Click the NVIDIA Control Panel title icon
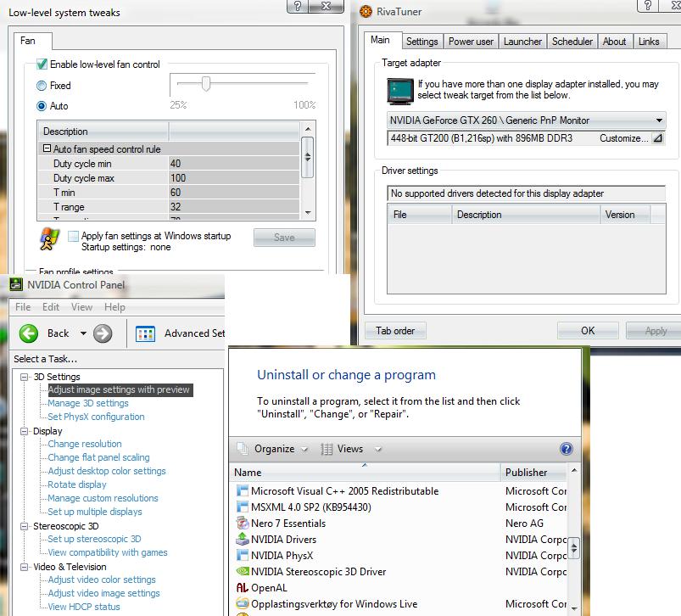The height and width of the screenshot is (616, 681). 16,284
